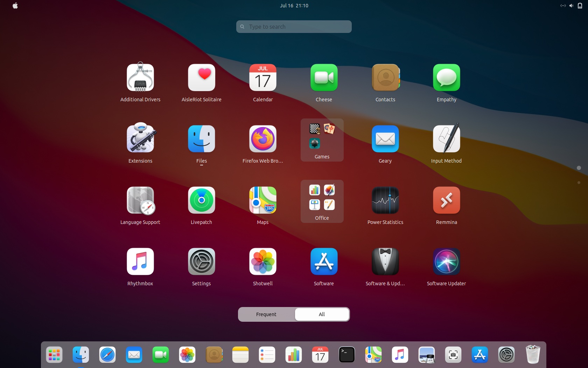
Task: Open Settings app in grid
Action: click(x=202, y=261)
